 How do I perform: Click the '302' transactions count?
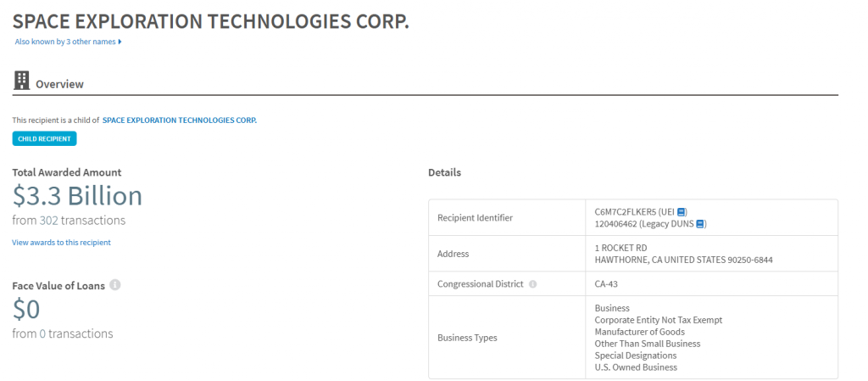[x=48, y=221]
